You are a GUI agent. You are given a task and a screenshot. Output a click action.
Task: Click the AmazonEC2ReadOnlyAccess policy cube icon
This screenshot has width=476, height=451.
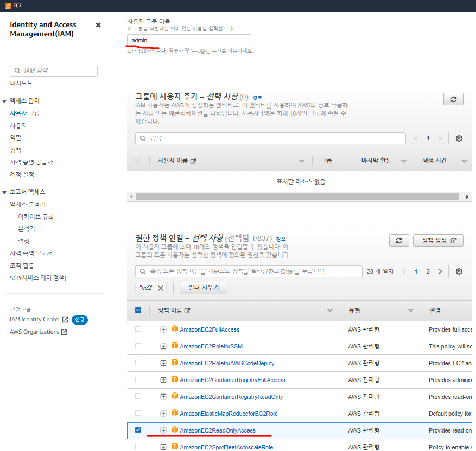click(x=175, y=429)
